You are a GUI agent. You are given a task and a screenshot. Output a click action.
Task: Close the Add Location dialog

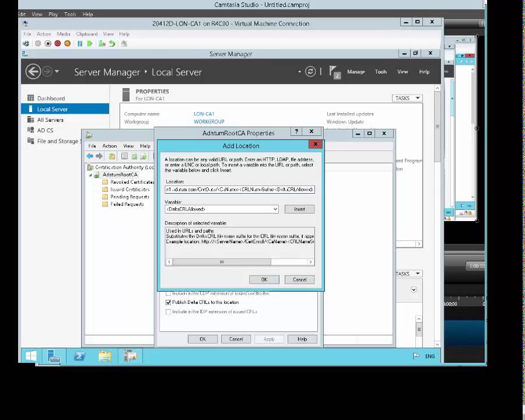[316, 144]
